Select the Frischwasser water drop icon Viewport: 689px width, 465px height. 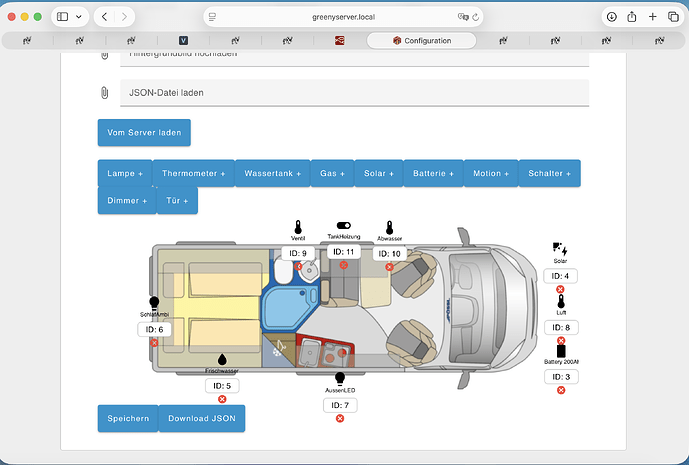pyautogui.click(x=221, y=358)
